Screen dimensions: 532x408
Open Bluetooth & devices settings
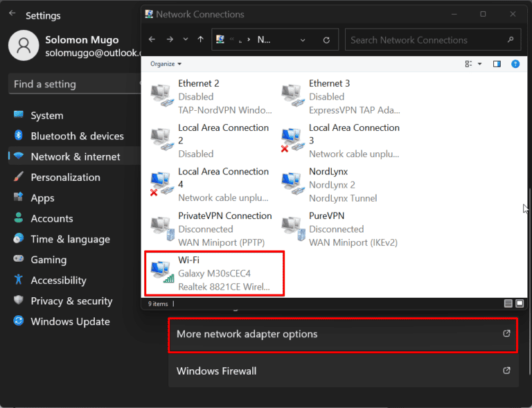tap(77, 136)
